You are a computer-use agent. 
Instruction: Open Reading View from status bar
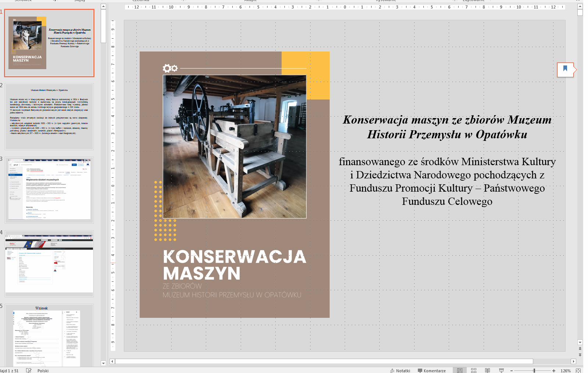pyautogui.click(x=487, y=370)
